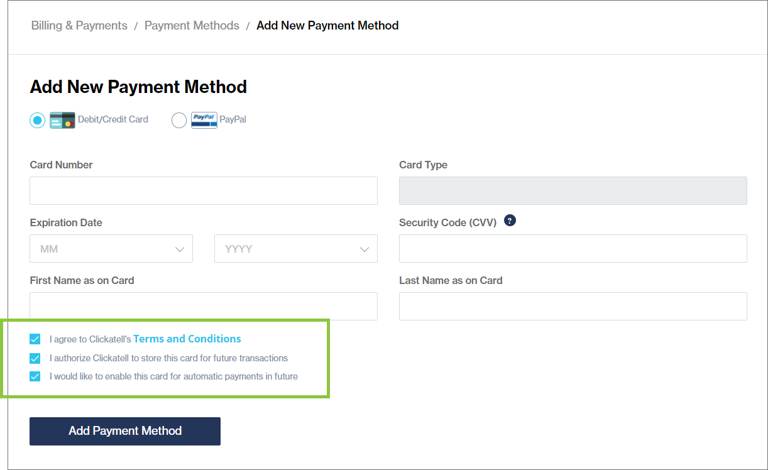
Task: Open the expiration year YYYY dropdown
Action: point(296,249)
